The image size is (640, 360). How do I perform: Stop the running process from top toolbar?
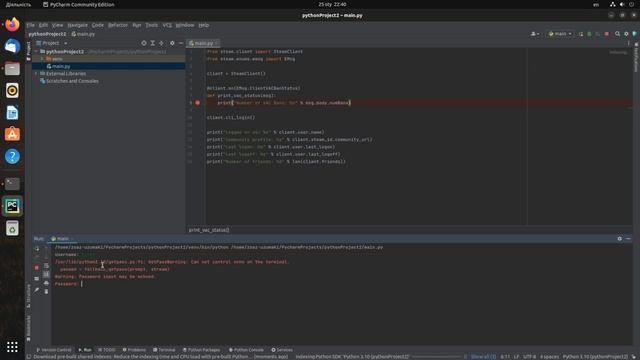(x=607, y=34)
